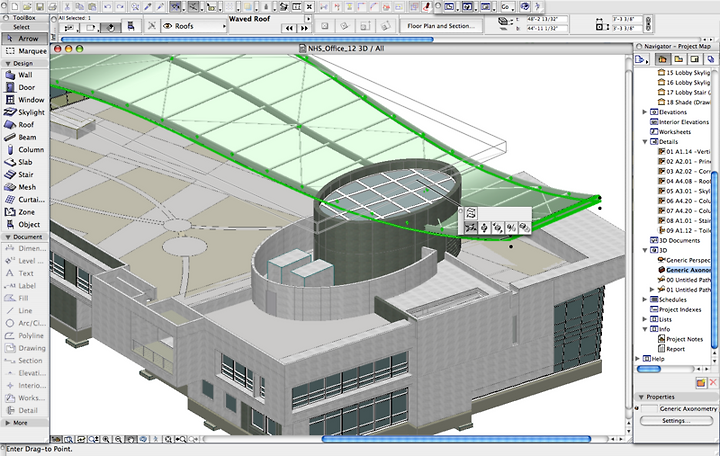Choose the Roof tool

(x=25, y=124)
